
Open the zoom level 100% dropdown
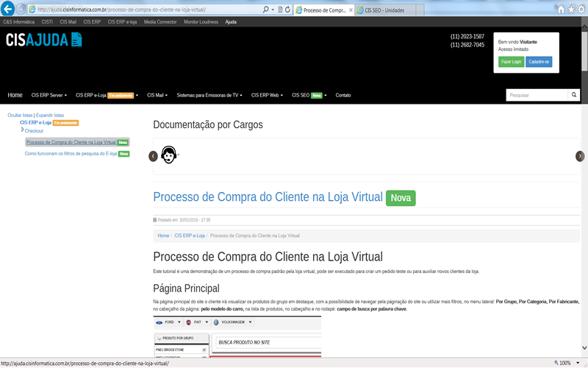coord(578,363)
